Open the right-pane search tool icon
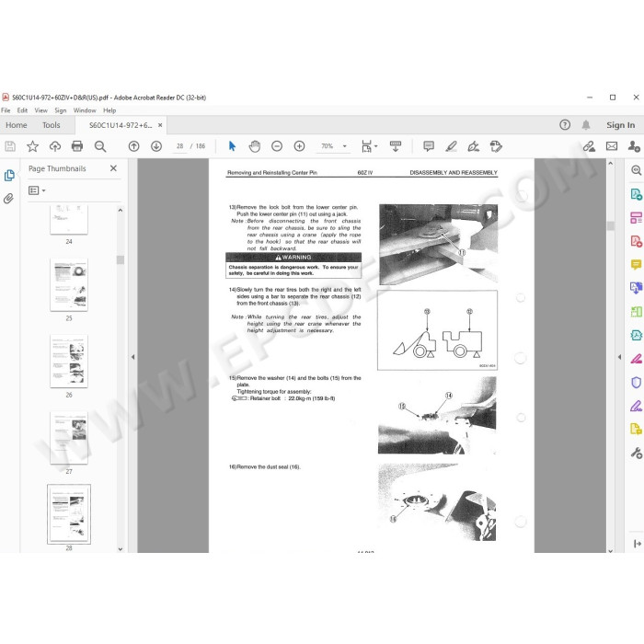Screen dimensions: 644x644 (x=637, y=170)
